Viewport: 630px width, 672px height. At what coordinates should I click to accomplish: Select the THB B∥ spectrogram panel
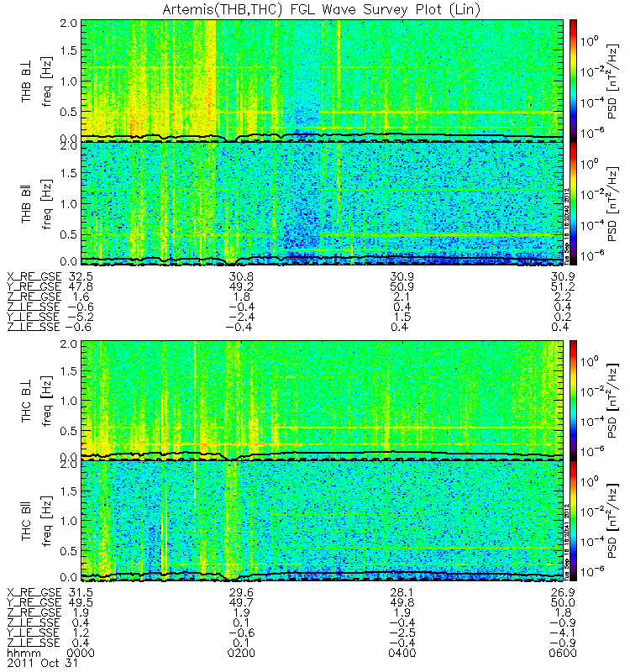coord(322,203)
